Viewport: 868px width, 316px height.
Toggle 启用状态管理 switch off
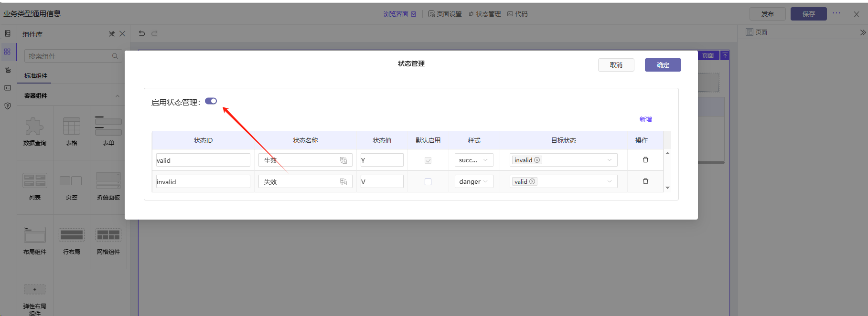(211, 101)
